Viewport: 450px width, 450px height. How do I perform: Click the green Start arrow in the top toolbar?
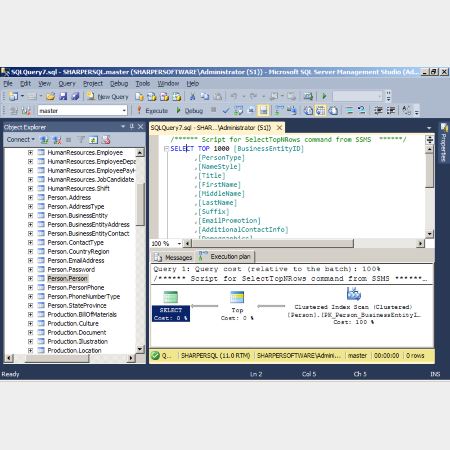click(x=324, y=97)
